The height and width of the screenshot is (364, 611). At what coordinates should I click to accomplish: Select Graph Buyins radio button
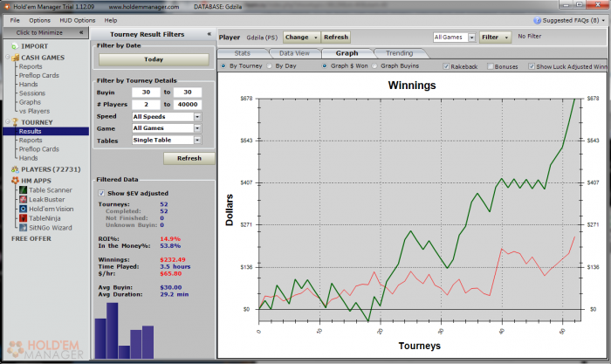[x=374, y=65]
